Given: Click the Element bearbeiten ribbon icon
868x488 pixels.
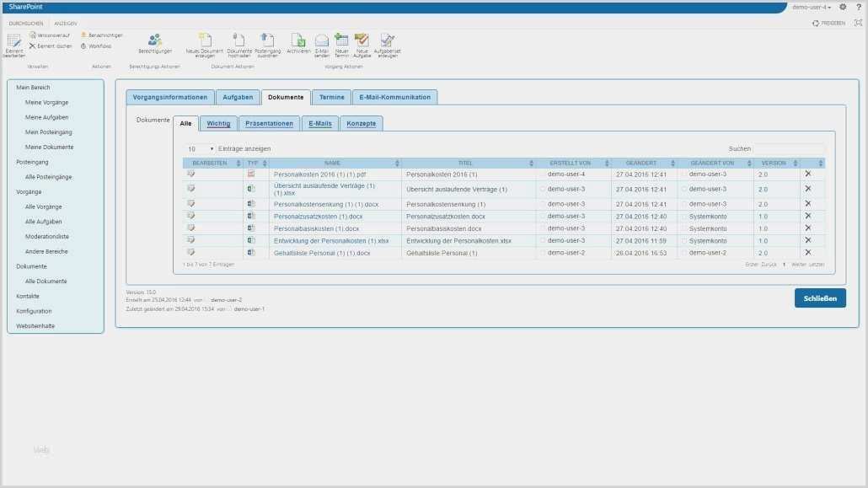Looking at the screenshot, I should point(13,45).
